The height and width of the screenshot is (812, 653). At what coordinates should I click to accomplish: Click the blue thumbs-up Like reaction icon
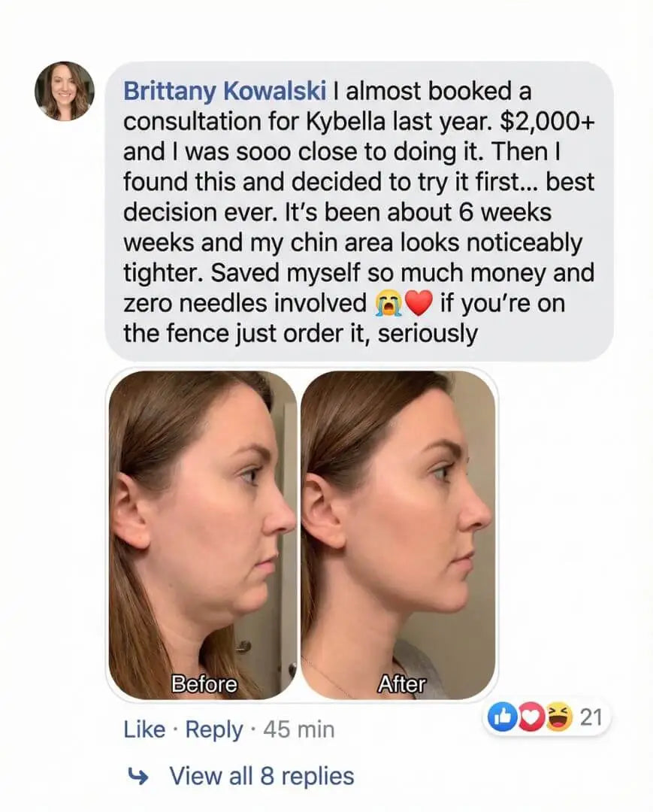click(x=500, y=718)
